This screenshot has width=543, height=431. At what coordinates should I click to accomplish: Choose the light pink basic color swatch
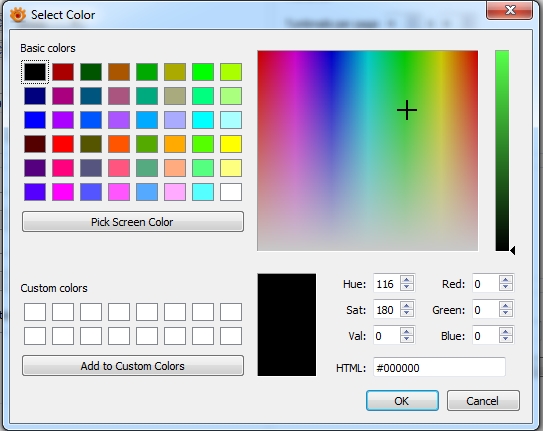(x=175, y=192)
